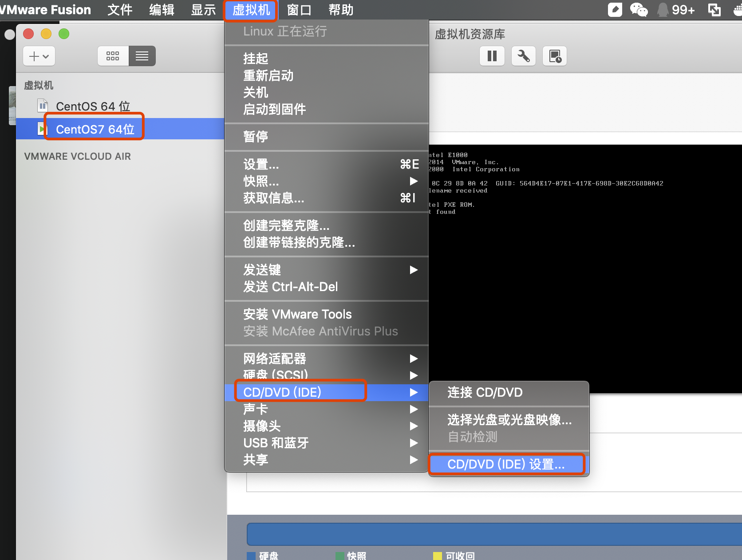This screenshot has width=742, height=560.
Task: Click the pause virtual machine toolbar icon
Action: [x=492, y=56]
